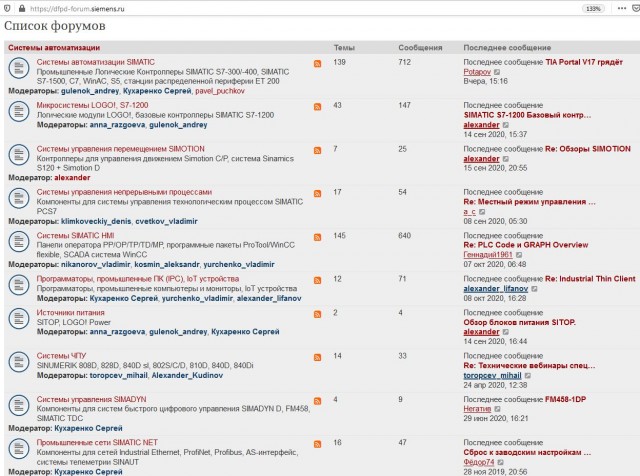The height and width of the screenshot is (476, 640).
Task: Click forum icon beside Системы ЧПУ
Action: (x=19, y=362)
